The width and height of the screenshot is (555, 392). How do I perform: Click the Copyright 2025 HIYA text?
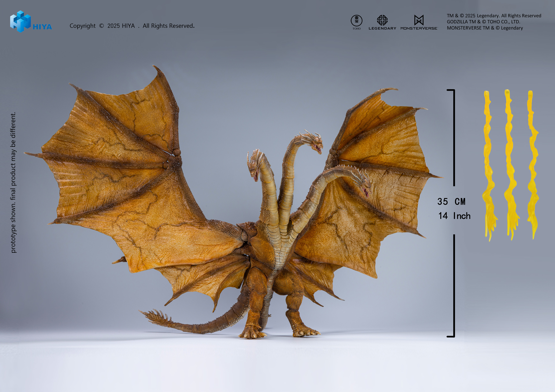(132, 26)
